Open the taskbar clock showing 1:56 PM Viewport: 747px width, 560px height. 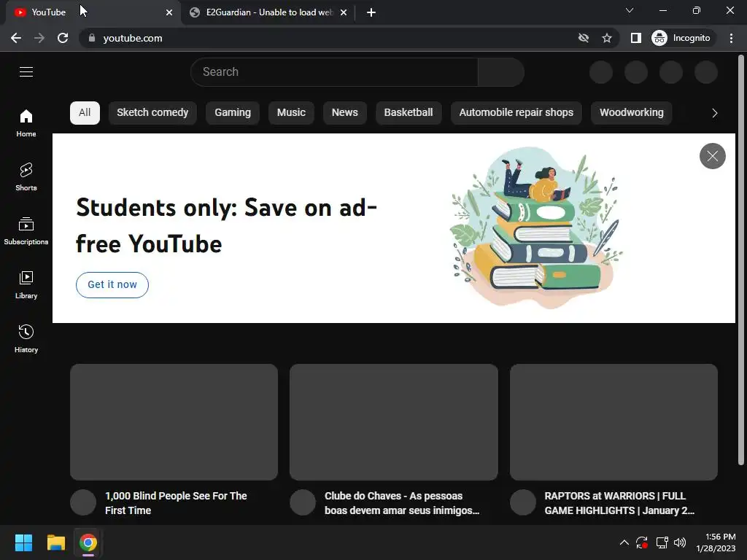click(x=716, y=542)
